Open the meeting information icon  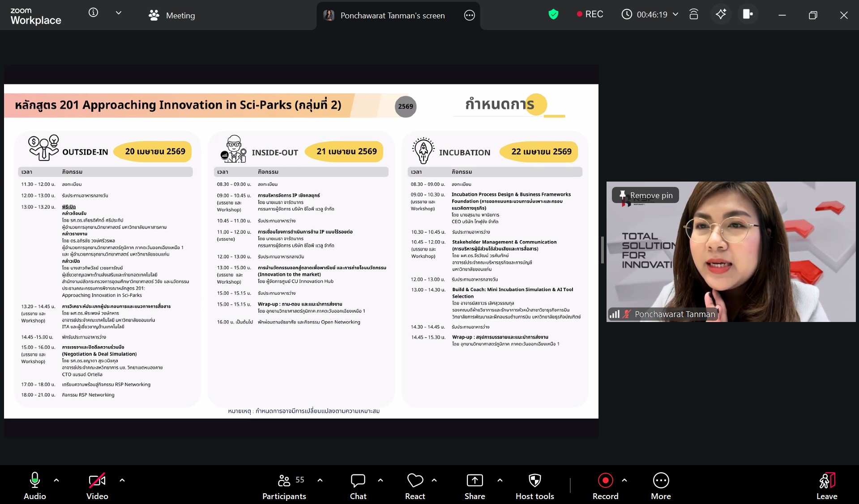pos(93,13)
